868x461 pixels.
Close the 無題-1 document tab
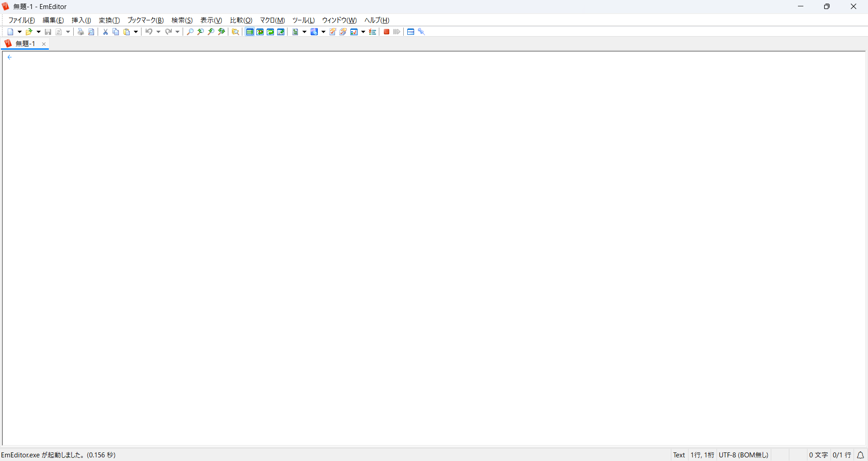44,44
